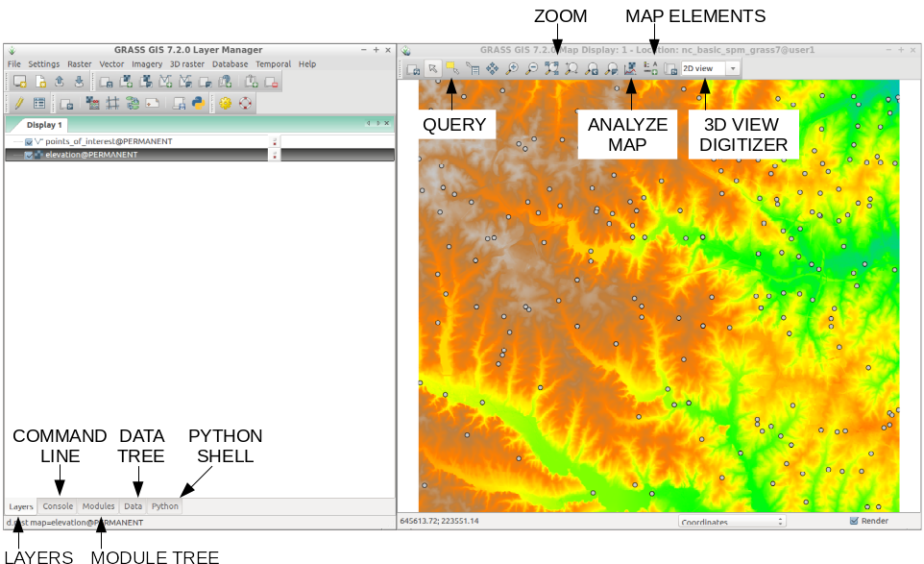924x564 pixels.
Task: Open the 2D view dropdown
Action: pyautogui.click(x=710, y=68)
